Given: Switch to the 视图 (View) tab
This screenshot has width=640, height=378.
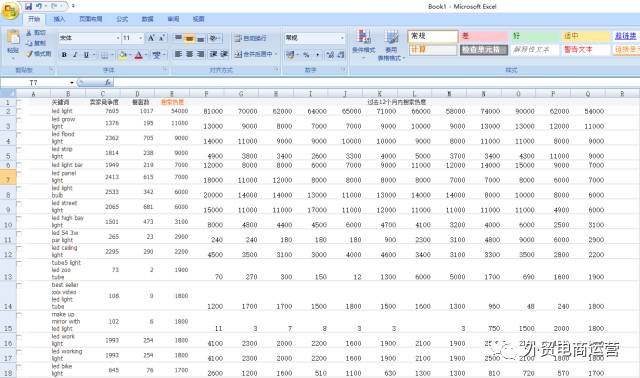Looking at the screenshot, I should pyautogui.click(x=198, y=19).
